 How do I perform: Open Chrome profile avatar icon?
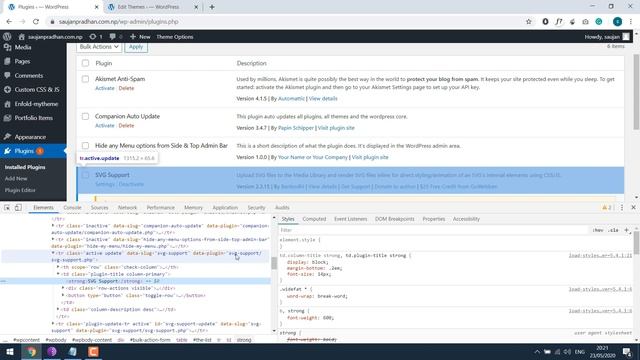click(x=618, y=22)
